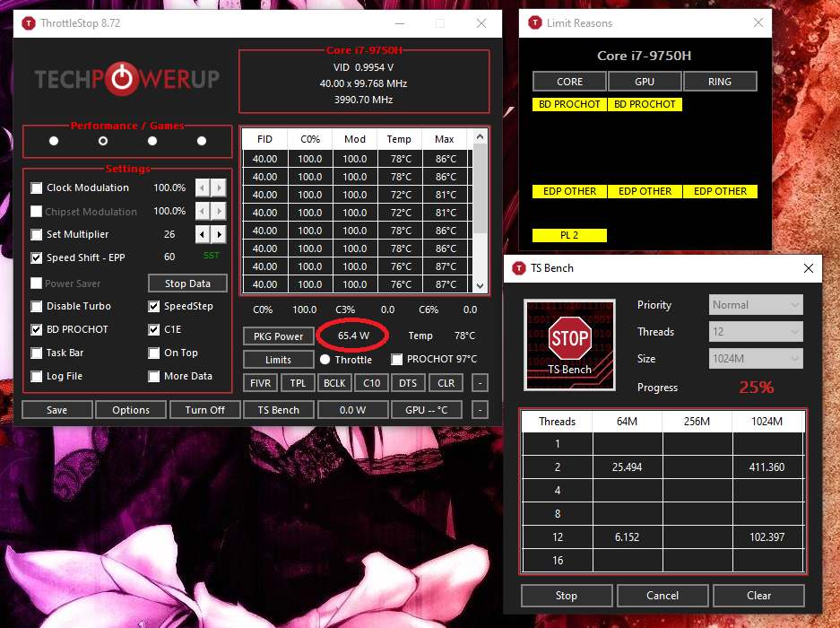Open the Size dropdown in TS Bench
840x628 pixels.
tap(756, 358)
